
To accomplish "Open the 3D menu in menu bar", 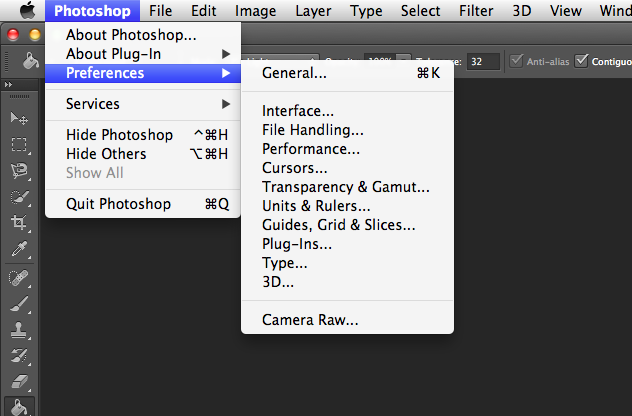I will tap(522, 10).
